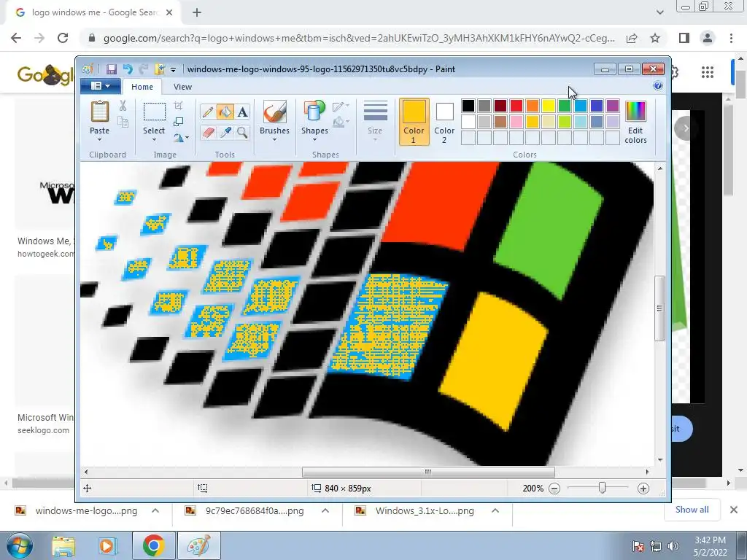Open a new Chrome tab
Image resolution: width=747 pixels, height=560 pixels.
point(197,12)
